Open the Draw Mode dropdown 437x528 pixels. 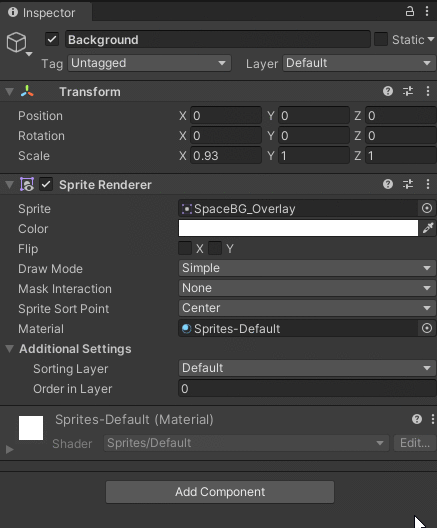pos(307,268)
